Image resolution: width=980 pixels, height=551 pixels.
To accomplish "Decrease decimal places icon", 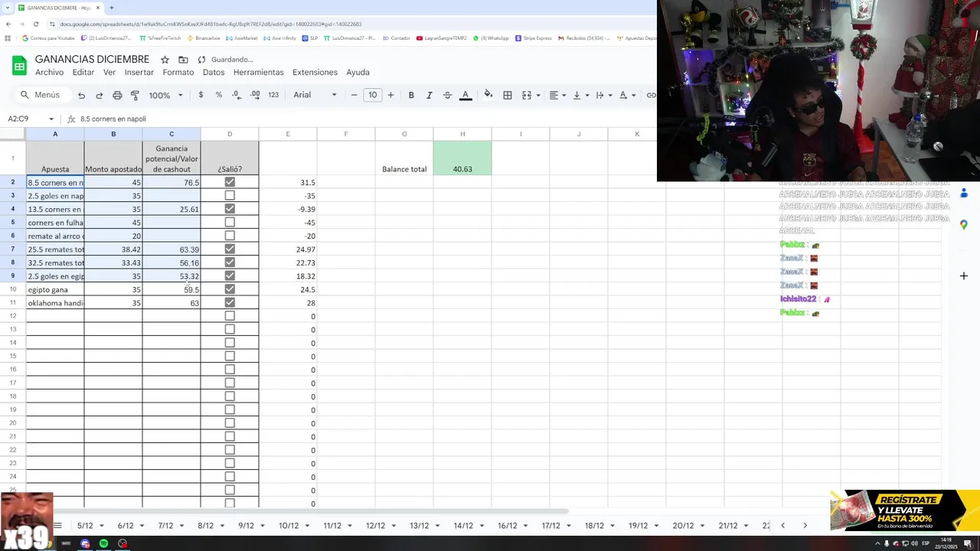I will (236, 95).
